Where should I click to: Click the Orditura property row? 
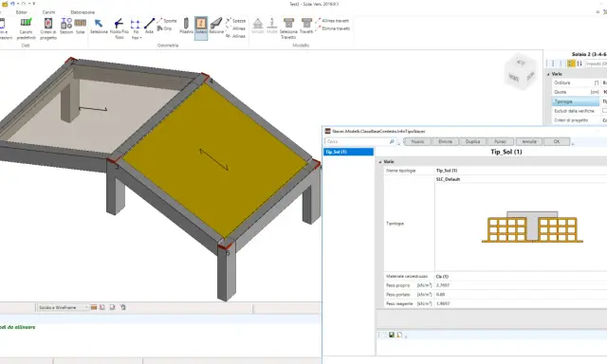[579, 83]
